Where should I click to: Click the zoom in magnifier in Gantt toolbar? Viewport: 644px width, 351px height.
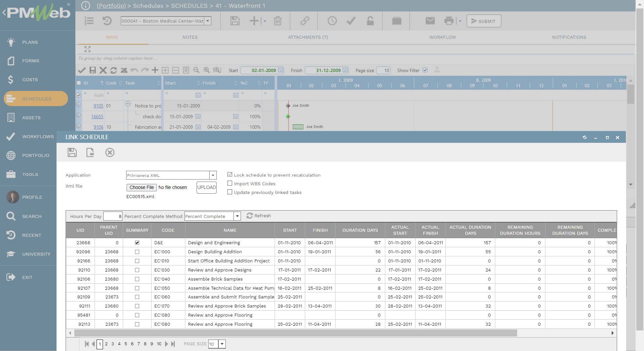coord(207,70)
